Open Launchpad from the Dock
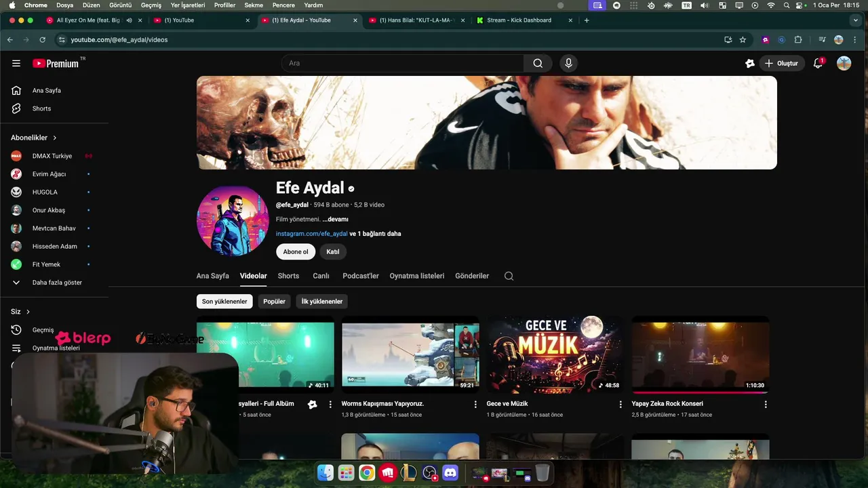Image resolution: width=868 pixels, height=488 pixels. [x=347, y=472]
